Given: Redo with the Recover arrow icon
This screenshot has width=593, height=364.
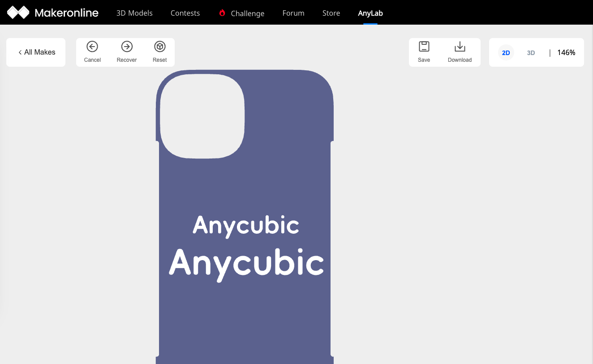Looking at the screenshot, I should click(x=127, y=47).
